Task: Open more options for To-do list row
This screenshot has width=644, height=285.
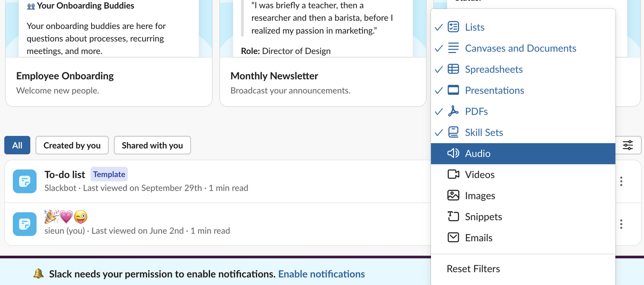Action: click(x=621, y=181)
